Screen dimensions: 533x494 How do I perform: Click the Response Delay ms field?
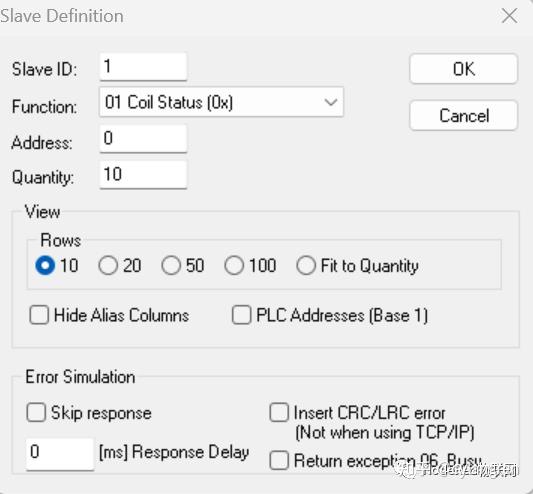[x=60, y=454]
